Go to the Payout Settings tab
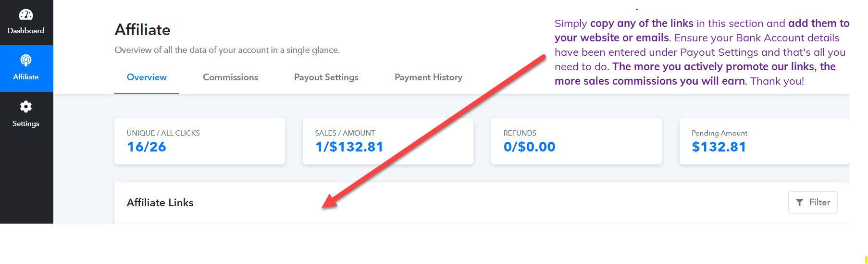Viewport: 868px width, 264px height. 326,77
